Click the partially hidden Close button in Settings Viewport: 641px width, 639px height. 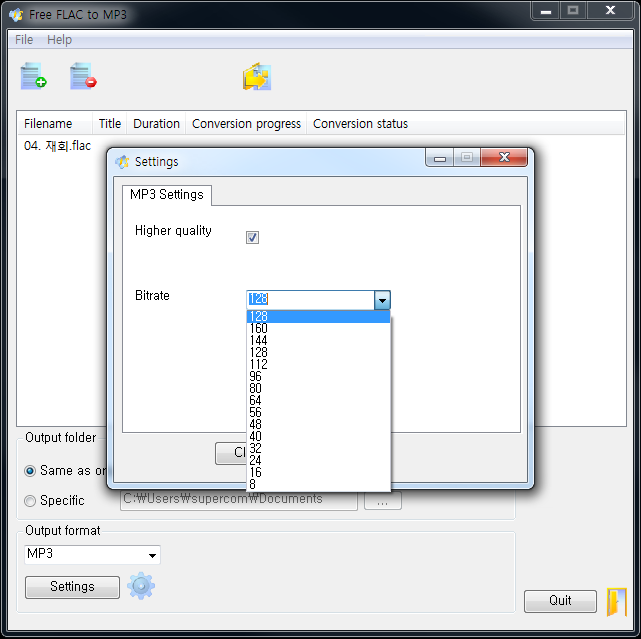(231, 453)
